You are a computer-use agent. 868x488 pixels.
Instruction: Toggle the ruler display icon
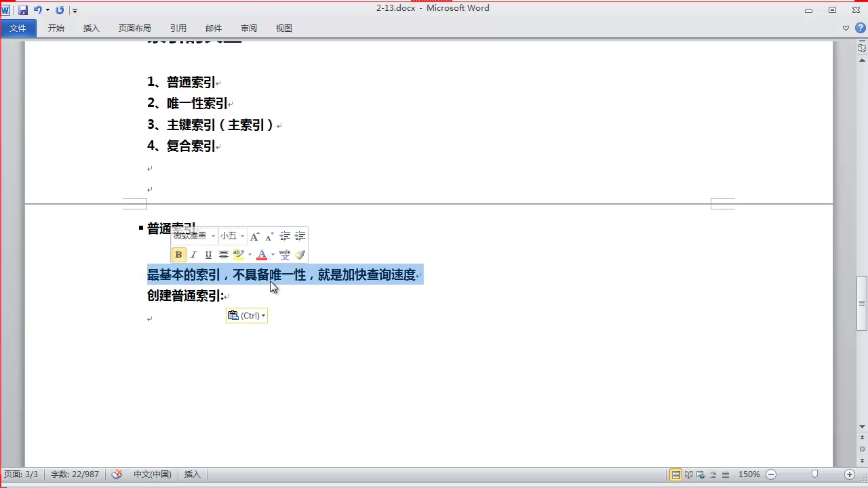coord(862,48)
